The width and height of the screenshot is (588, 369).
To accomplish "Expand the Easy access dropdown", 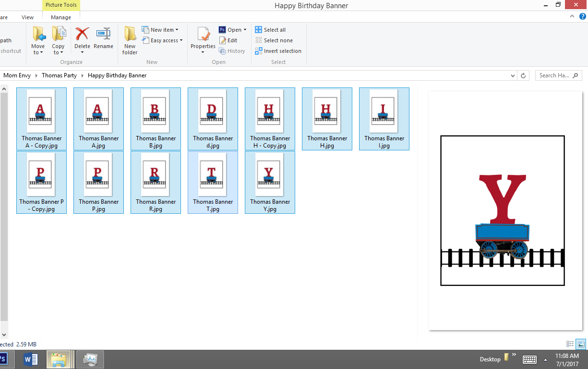I will 181,40.
